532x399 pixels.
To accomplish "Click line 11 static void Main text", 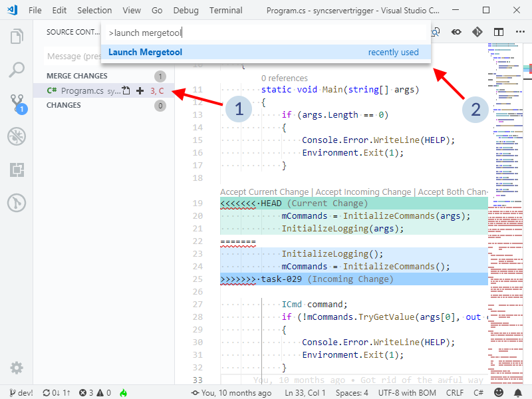I will pos(340,90).
